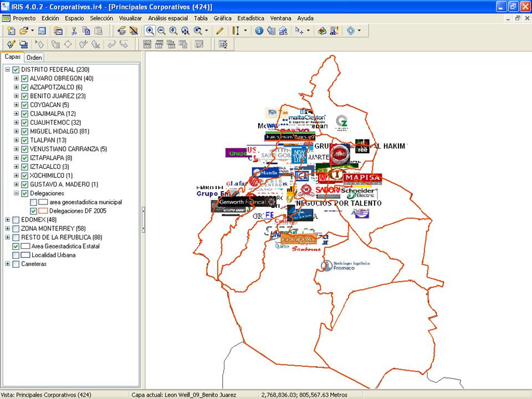Click the redo arrow icon
This screenshot has height=399, width=532.
(124, 44)
